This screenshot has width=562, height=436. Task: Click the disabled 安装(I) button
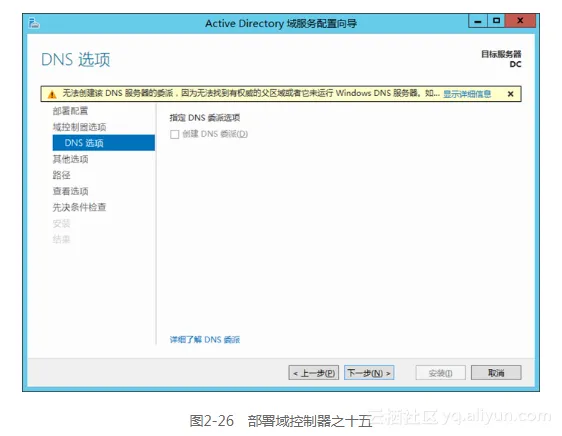click(x=440, y=373)
